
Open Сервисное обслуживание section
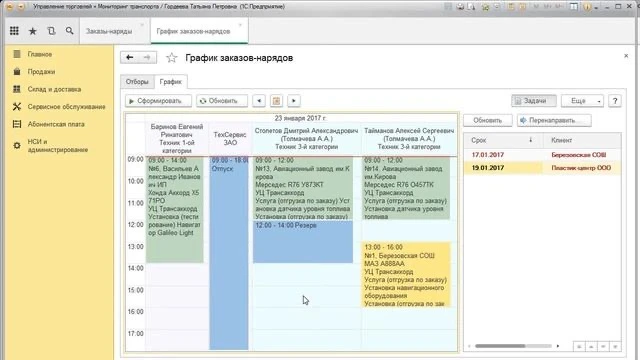(x=67, y=107)
